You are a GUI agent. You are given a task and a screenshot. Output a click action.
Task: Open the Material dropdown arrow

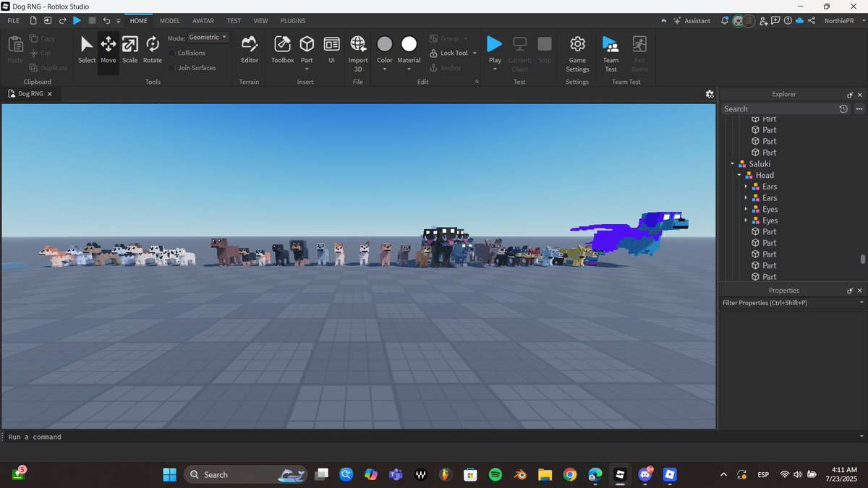tap(409, 69)
